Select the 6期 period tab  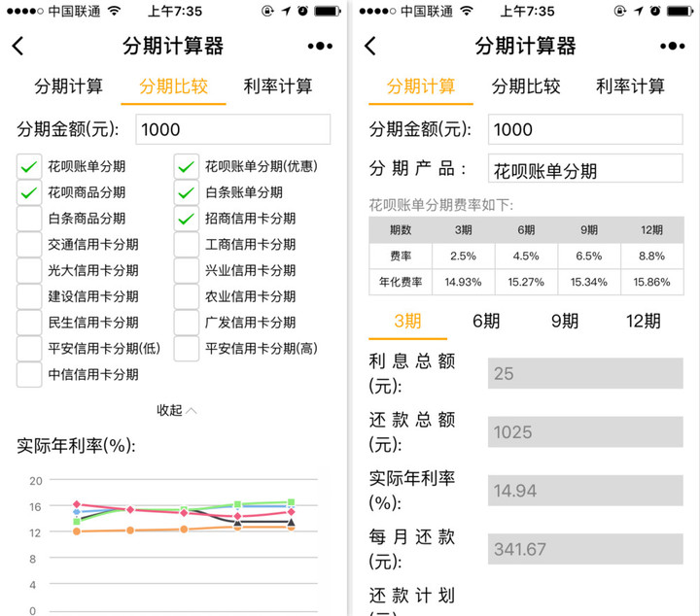[486, 322]
